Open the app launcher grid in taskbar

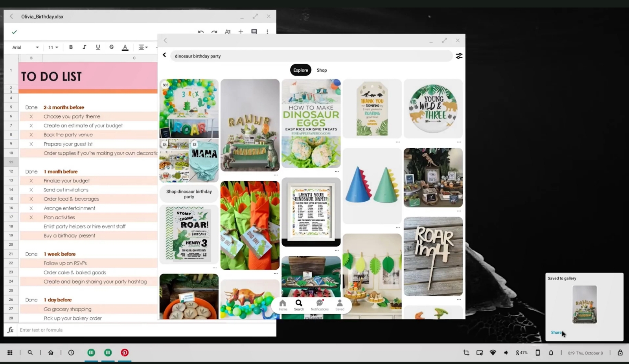(x=10, y=353)
